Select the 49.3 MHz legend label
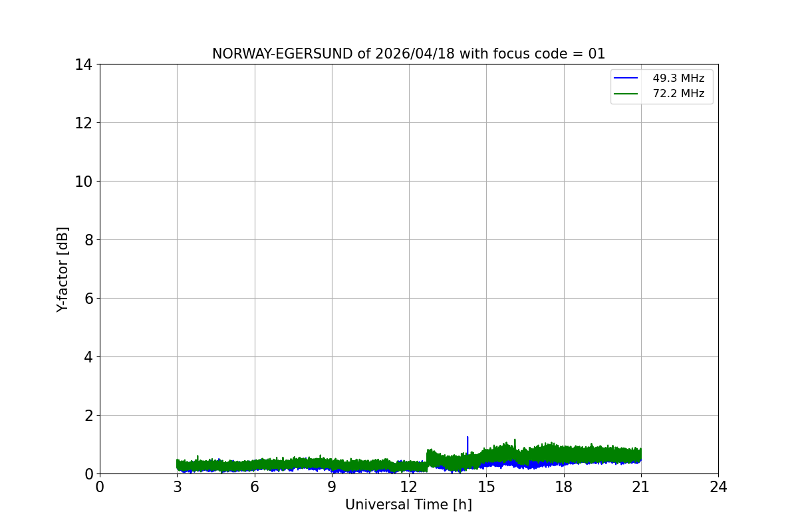 [678, 78]
